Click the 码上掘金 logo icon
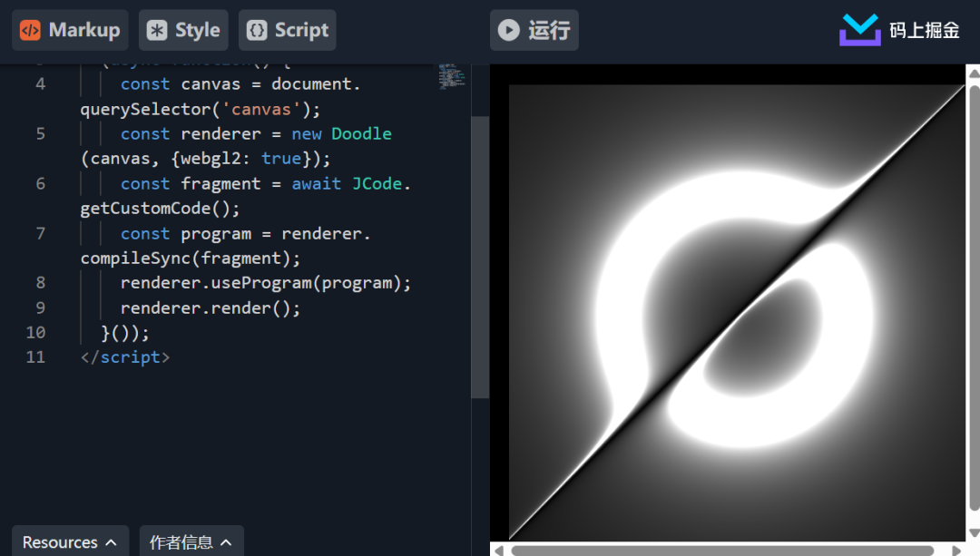Screen dimensions: 980x556 [x=860, y=30]
